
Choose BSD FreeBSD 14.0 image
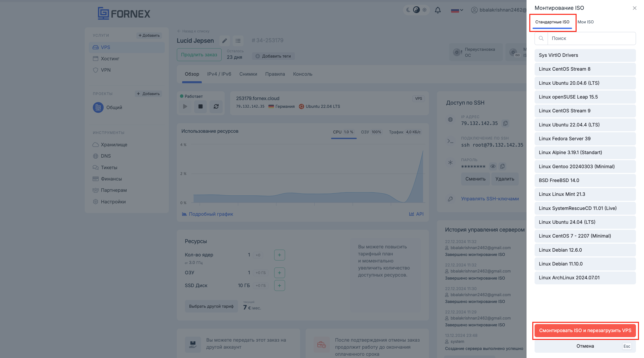click(585, 180)
